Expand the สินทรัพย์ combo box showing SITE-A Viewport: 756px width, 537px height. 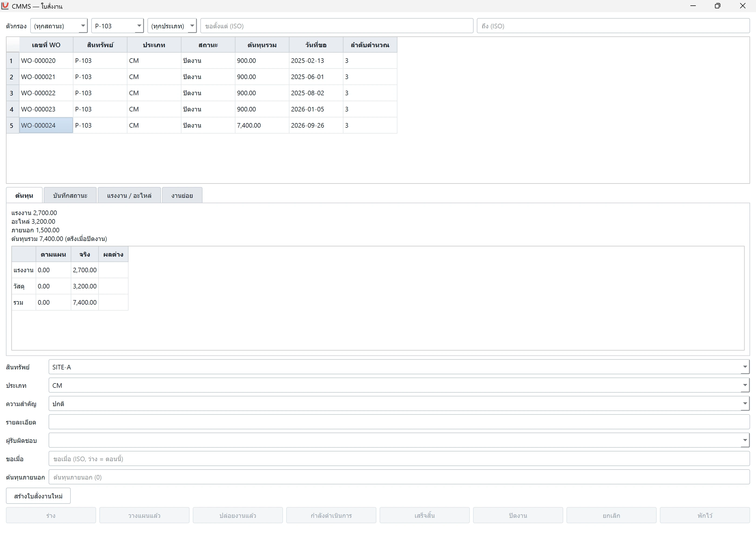[399, 367]
